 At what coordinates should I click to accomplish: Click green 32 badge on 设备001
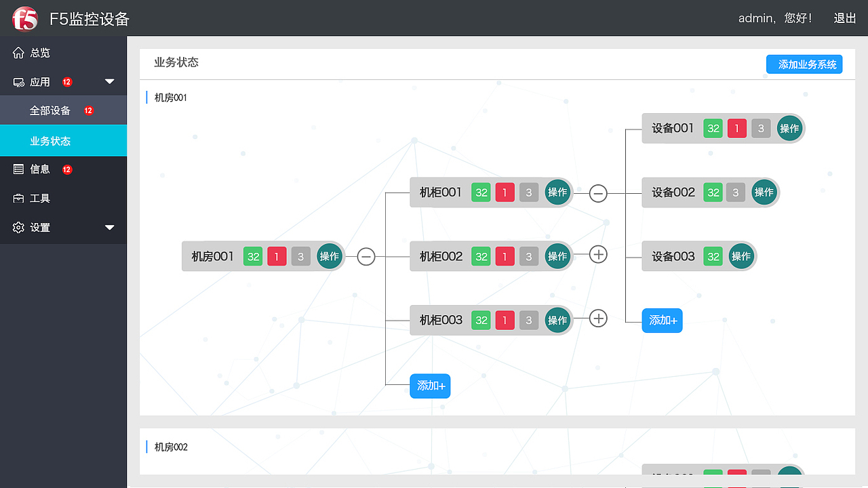713,128
